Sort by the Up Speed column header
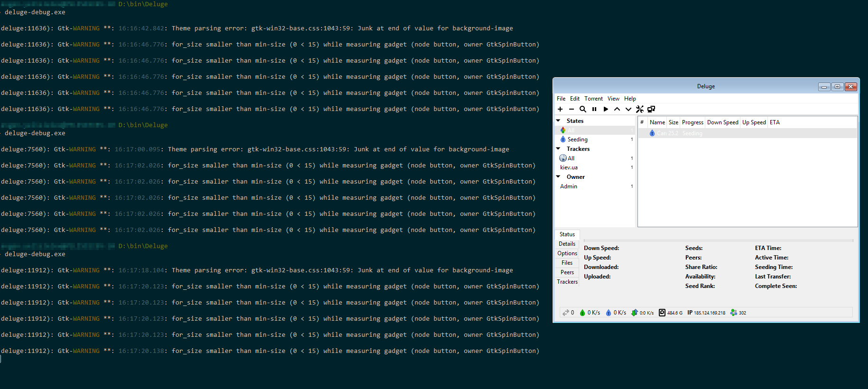 click(x=754, y=122)
